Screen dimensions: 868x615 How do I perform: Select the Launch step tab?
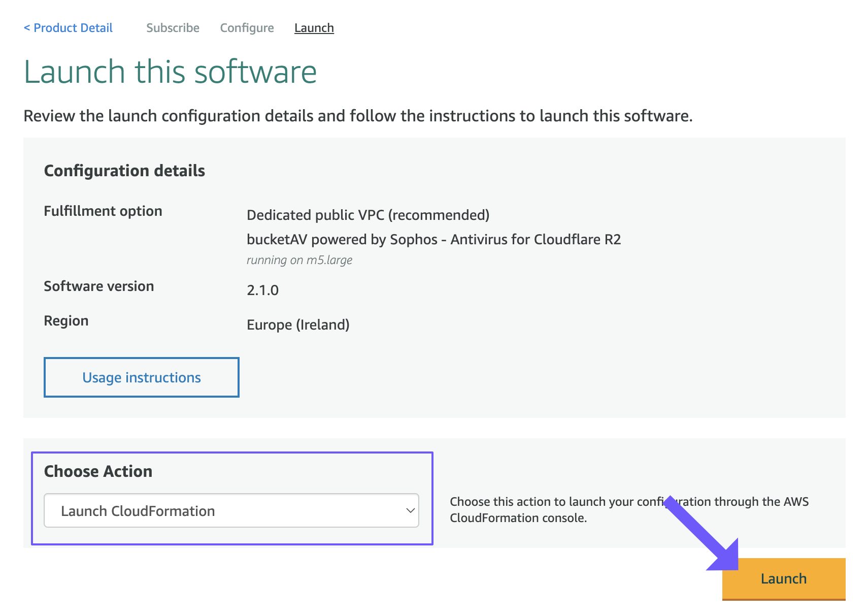pyautogui.click(x=314, y=28)
